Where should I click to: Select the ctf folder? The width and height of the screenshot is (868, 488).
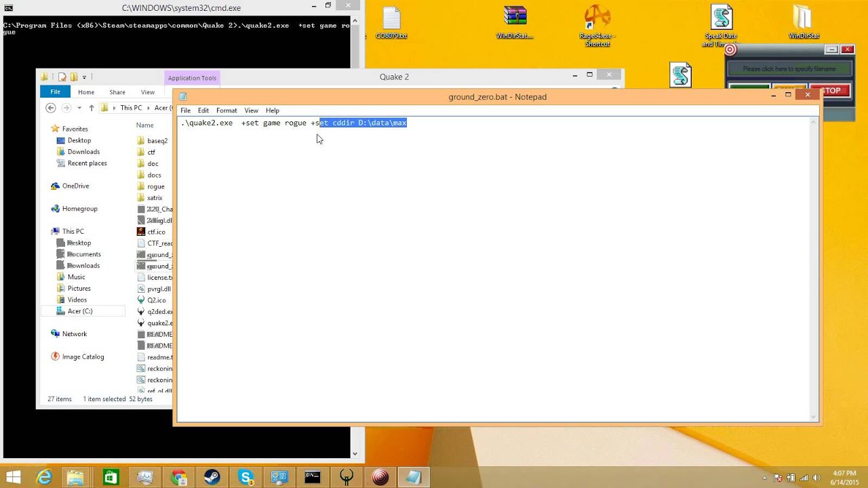click(x=151, y=152)
